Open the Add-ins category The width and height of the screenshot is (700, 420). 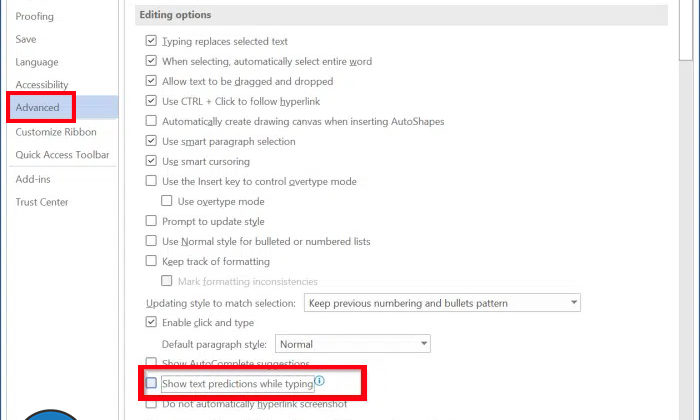point(33,179)
